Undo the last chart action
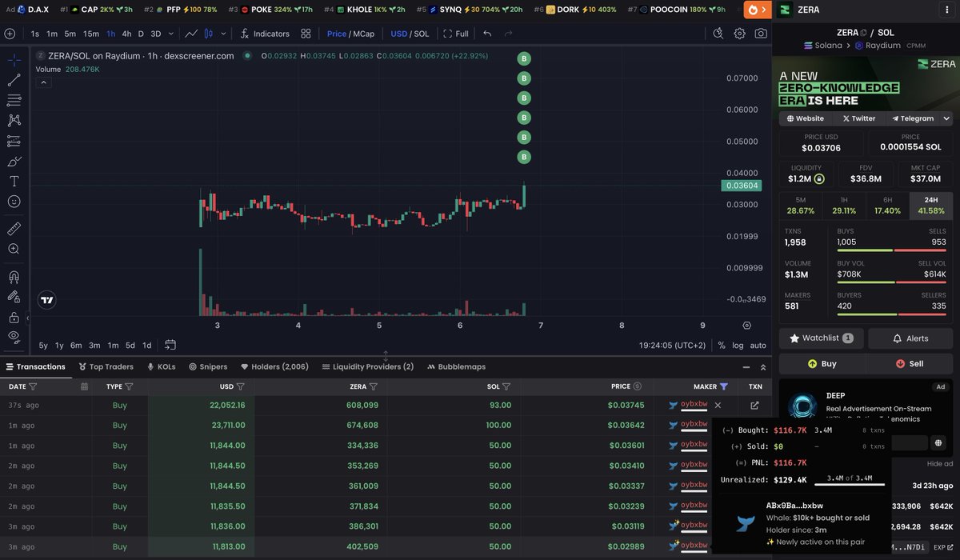 tap(487, 34)
